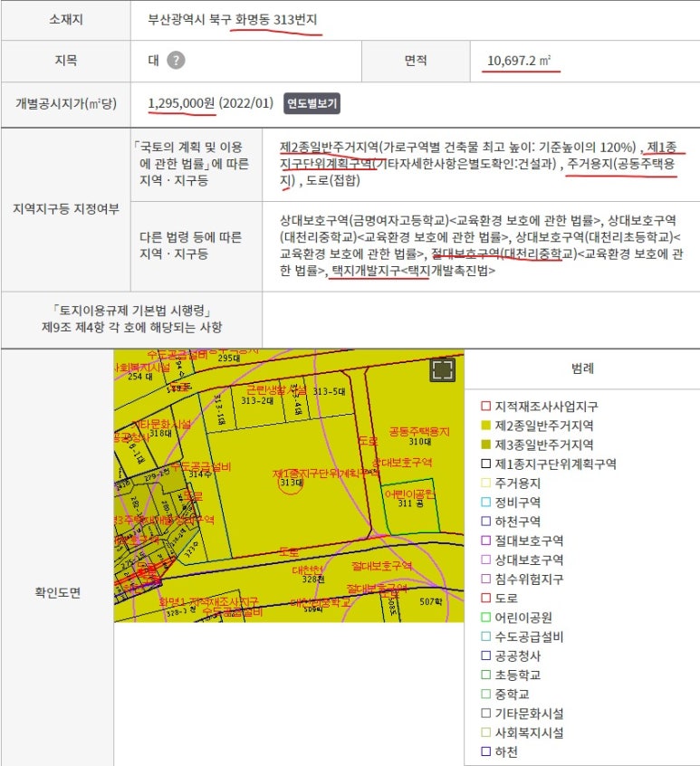Image resolution: width=700 pixels, height=766 pixels.
Task: Select the 공공청사 legend entry
Action: (511, 656)
